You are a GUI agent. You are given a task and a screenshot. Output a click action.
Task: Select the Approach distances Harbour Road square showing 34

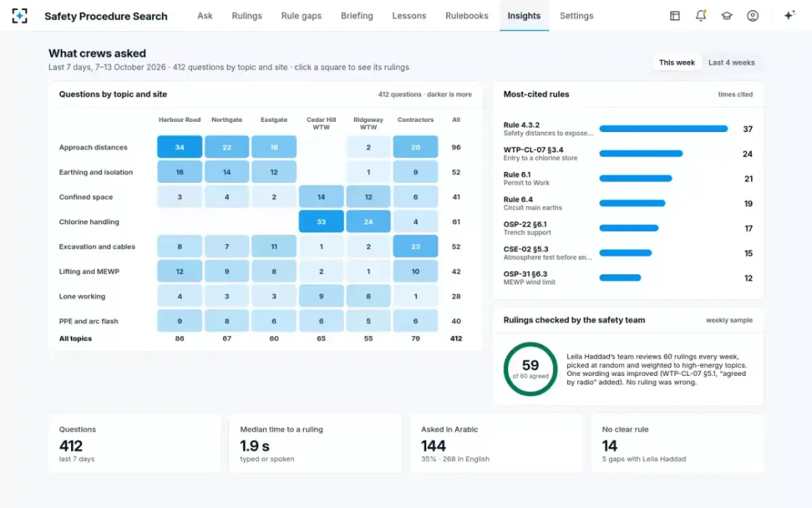click(x=179, y=147)
